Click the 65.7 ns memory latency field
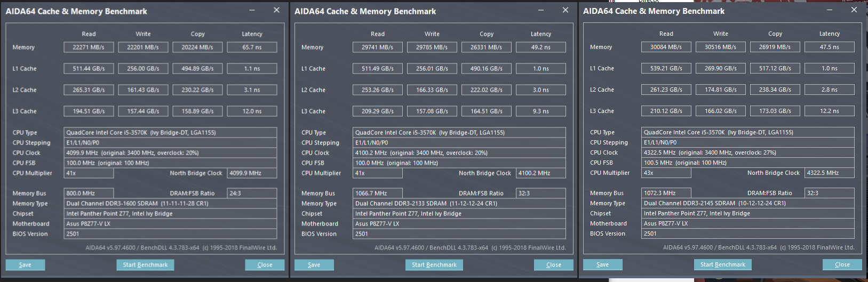868x282 pixels. [x=252, y=47]
